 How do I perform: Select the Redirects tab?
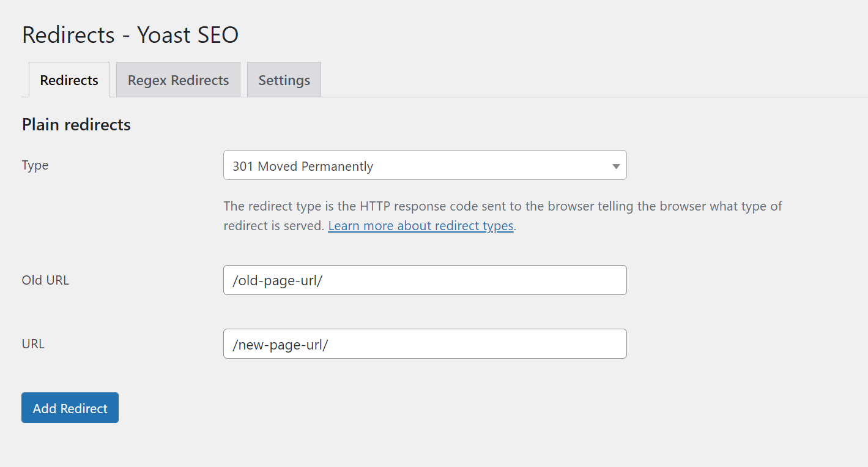69,80
